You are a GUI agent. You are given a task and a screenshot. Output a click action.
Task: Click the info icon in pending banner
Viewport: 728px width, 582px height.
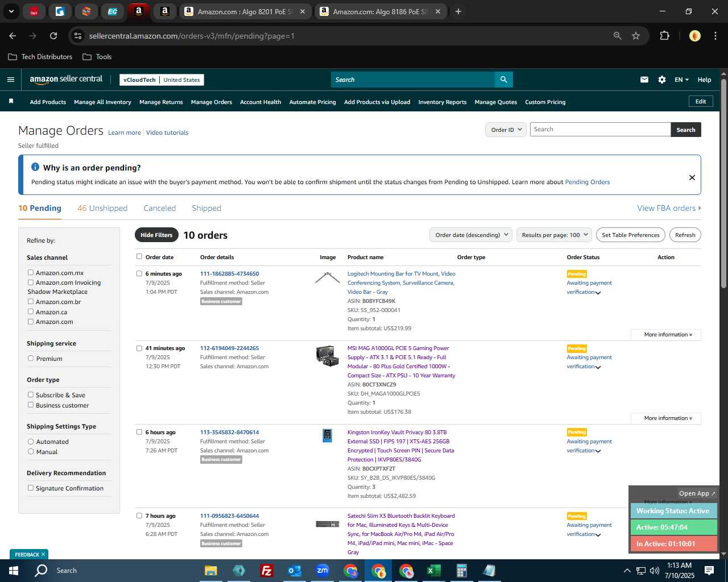point(35,167)
